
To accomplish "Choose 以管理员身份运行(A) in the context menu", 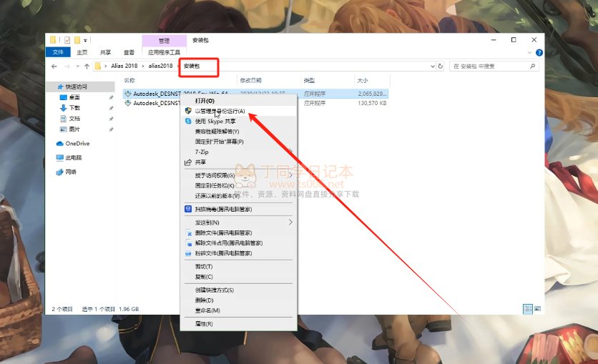I will pos(238,111).
